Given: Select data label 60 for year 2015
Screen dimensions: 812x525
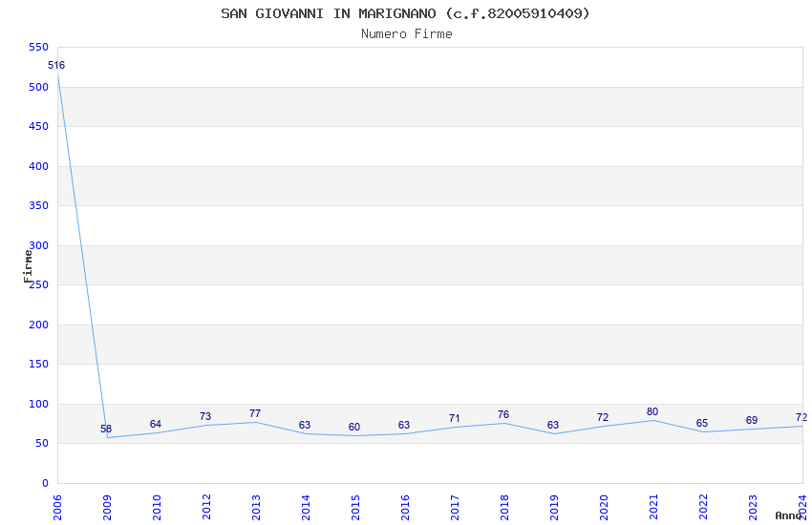Looking at the screenshot, I should tap(354, 428).
